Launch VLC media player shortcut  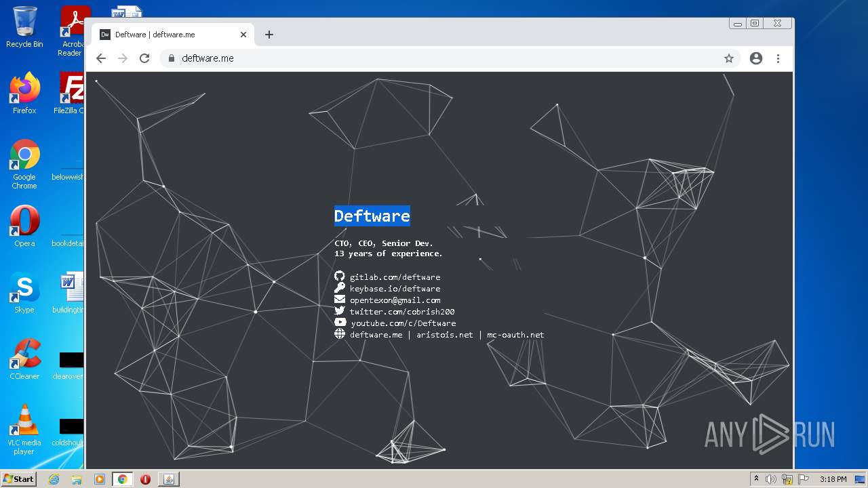(x=24, y=430)
